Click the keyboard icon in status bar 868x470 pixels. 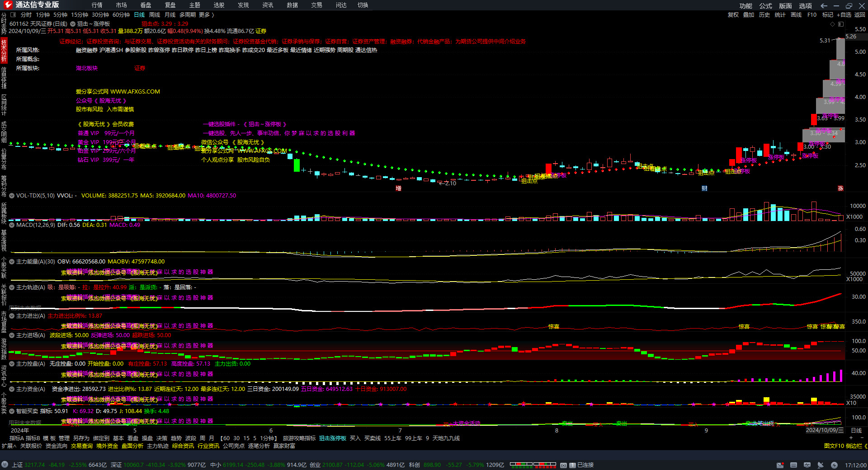coord(793,465)
